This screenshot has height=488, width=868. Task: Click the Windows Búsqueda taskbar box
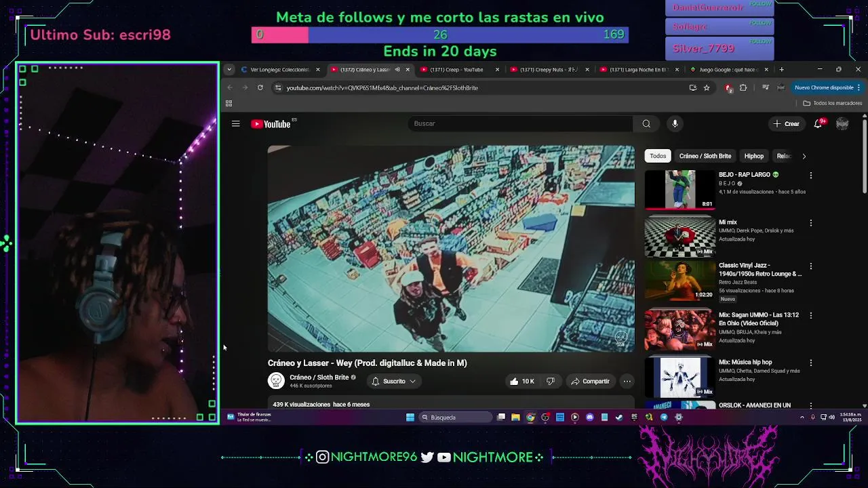456,418
